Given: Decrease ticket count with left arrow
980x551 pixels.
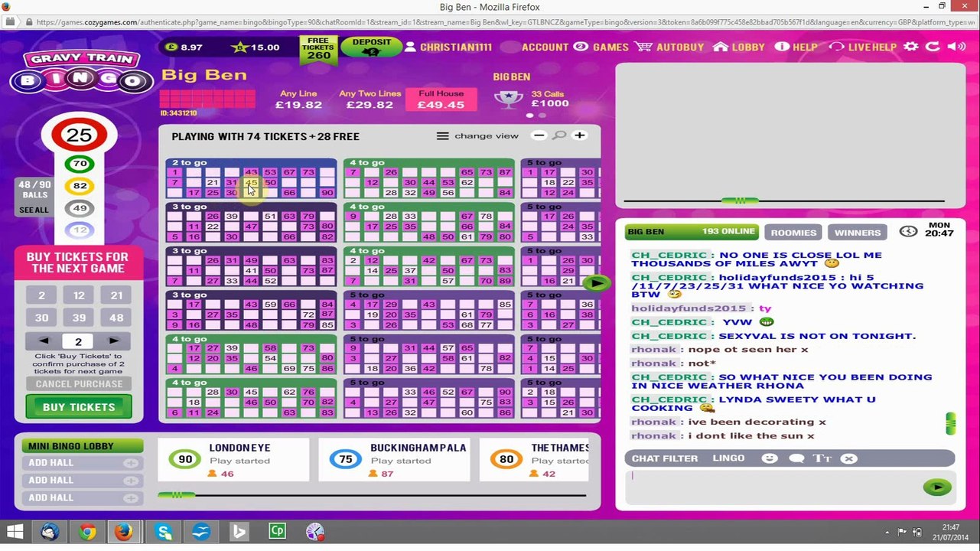Looking at the screenshot, I should pos(44,341).
